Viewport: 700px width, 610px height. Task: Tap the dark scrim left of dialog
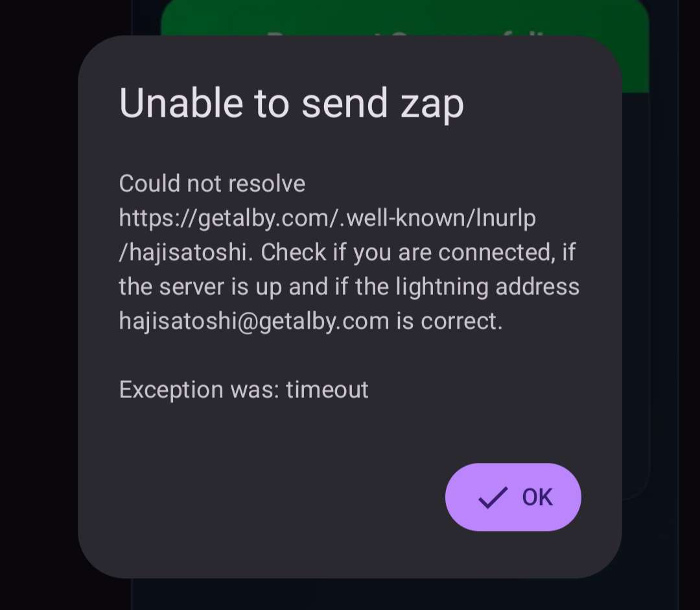(38, 303)
